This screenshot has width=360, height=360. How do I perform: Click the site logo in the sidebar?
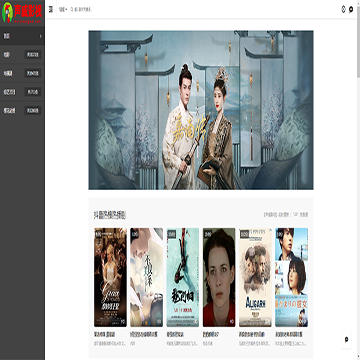tap(22, 13)
